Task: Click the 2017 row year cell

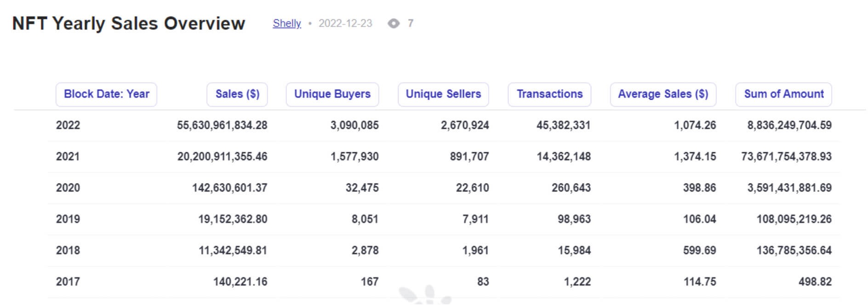Action: coord(68,281)
